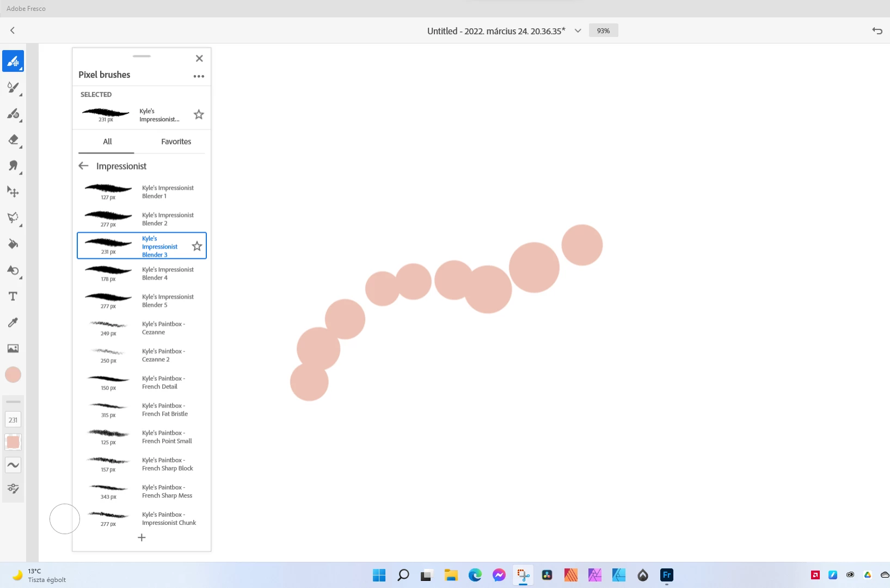The image size is (890, 588).
Task: Open Windows Start menu
Action: [x=379, y=575]
